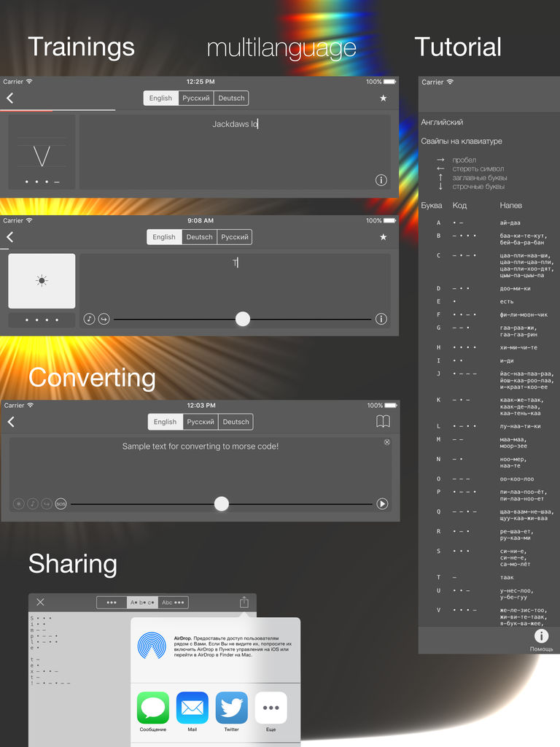Select Deutsch in the 9:08 AM panel
This screenshot has height=747, width=560.
[x=199, y=237]
